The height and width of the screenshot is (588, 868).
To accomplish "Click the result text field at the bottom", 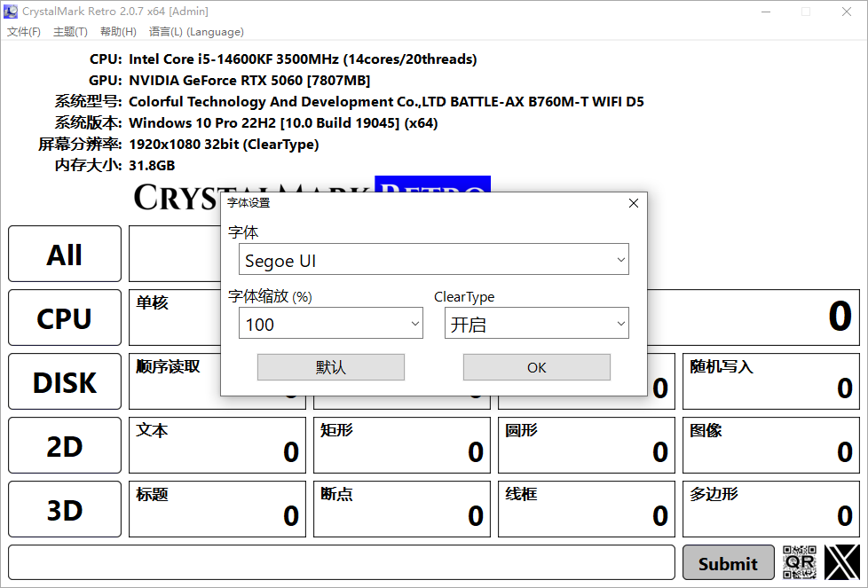I will 342,561.
